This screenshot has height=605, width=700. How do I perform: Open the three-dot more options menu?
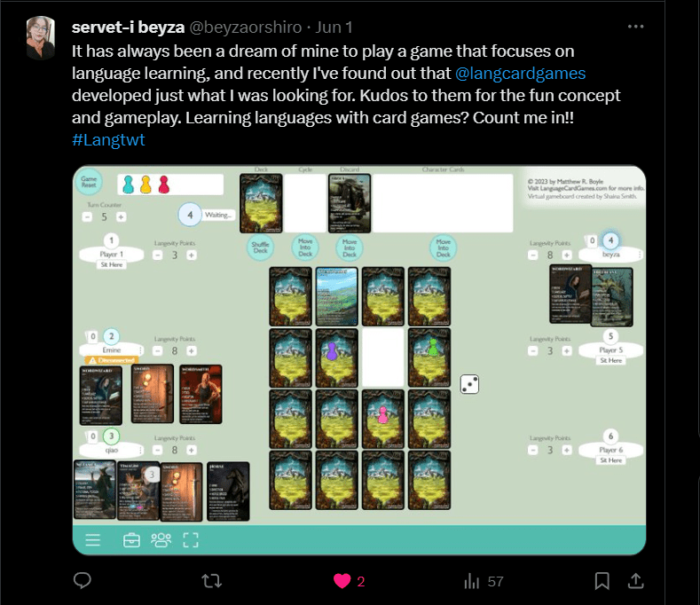[635, 27]
